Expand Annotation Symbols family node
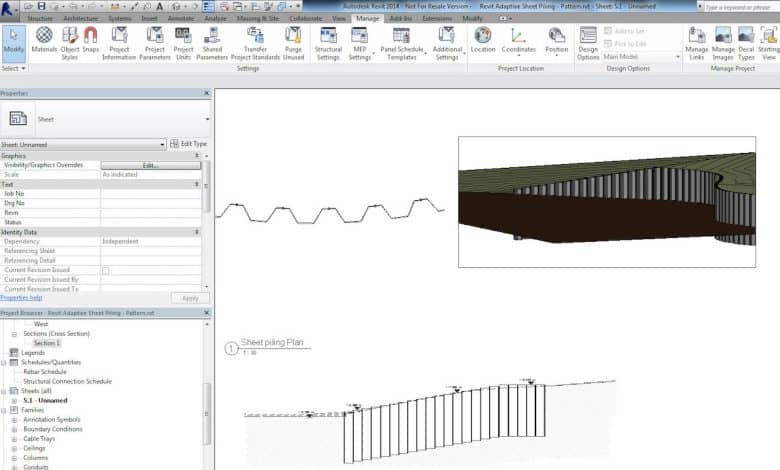This screenshot has width=780, height=470. (14, 420)
